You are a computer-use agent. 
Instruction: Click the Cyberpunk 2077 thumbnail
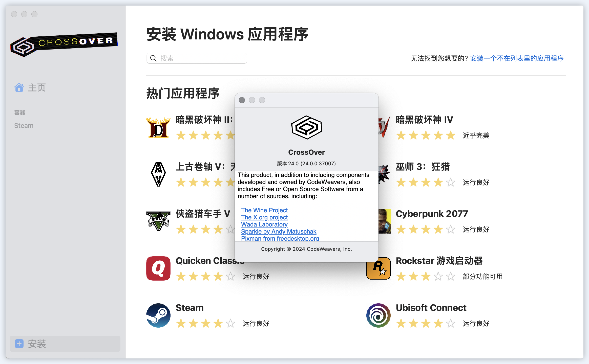[384, 221]
